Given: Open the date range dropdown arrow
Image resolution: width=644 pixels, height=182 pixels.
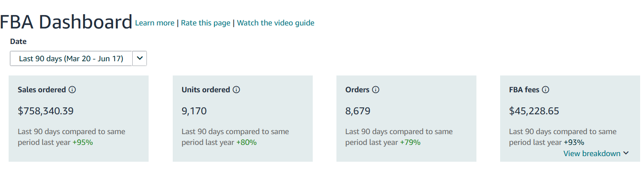Looking at the screenshot, I should 140,58.
